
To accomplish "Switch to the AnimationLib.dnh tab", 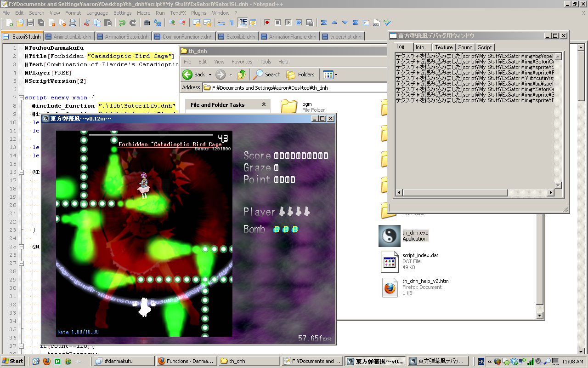I will (68, 36).
